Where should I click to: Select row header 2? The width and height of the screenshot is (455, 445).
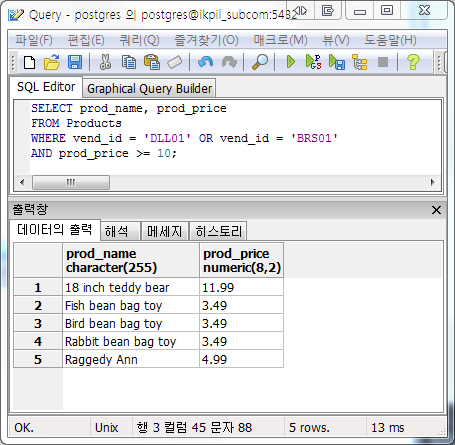click(38, 305)
